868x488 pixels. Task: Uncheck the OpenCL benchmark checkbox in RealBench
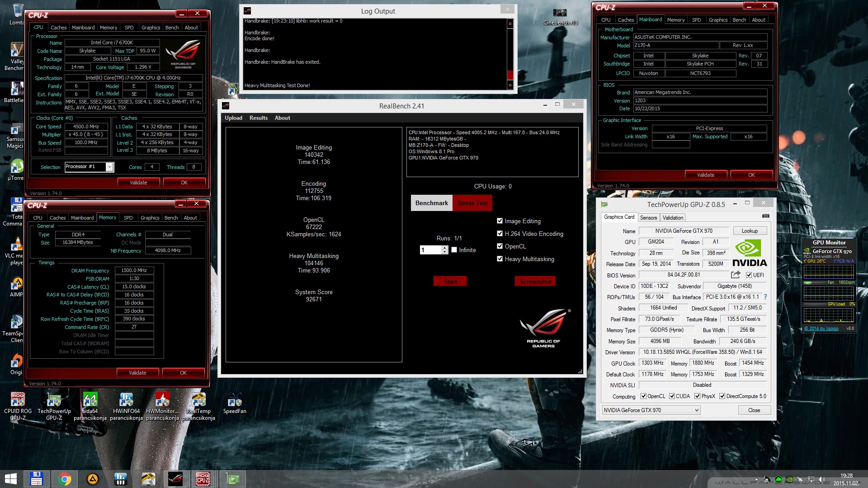coord(500,246)
